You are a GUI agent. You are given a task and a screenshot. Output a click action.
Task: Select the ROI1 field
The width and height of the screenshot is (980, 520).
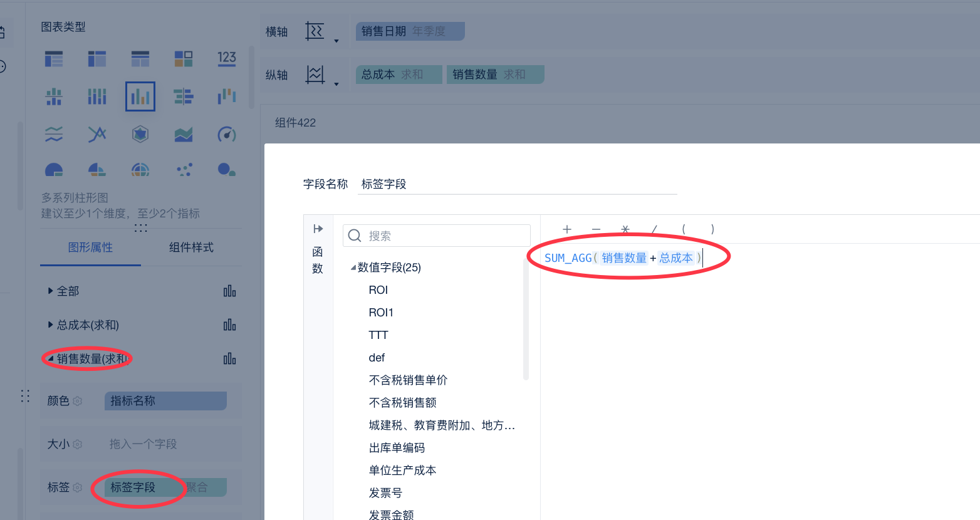click(x=381, y=313)
